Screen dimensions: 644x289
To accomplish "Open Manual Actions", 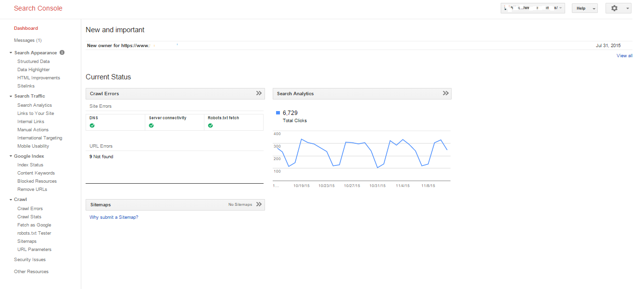I will (33, 130).
